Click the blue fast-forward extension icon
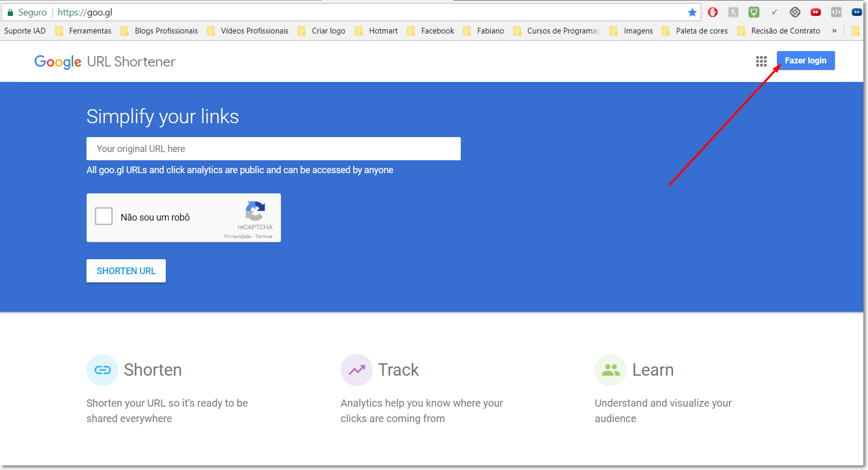The image size is (868, 470). (857, 12)
